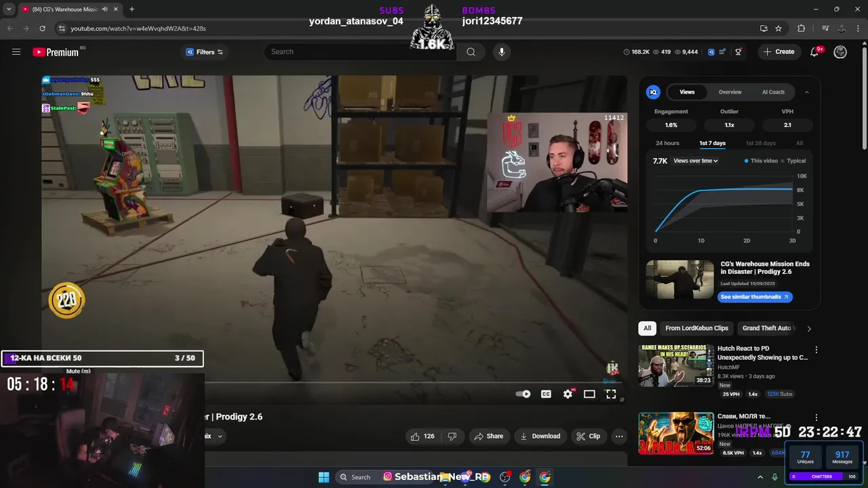Open the tab search dropdown
868x488 pixels.
pos(9,9)
